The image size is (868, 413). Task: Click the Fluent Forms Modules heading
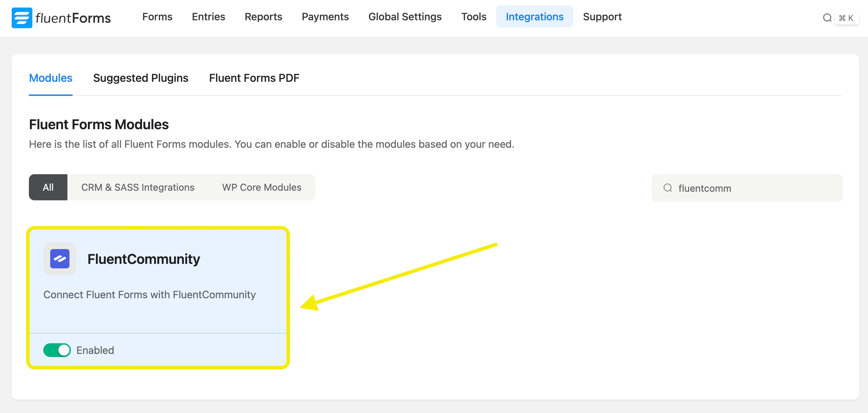(x=99, y=124)
